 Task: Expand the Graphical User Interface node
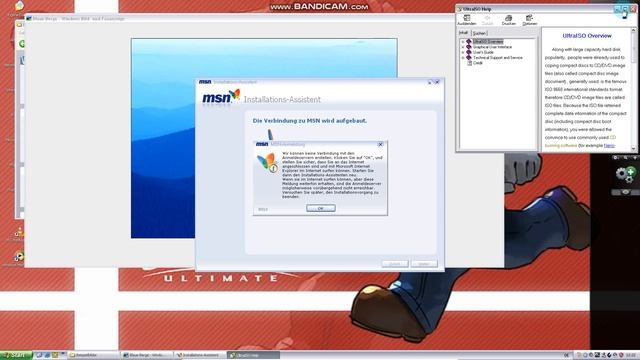click(x=463, y=47)
